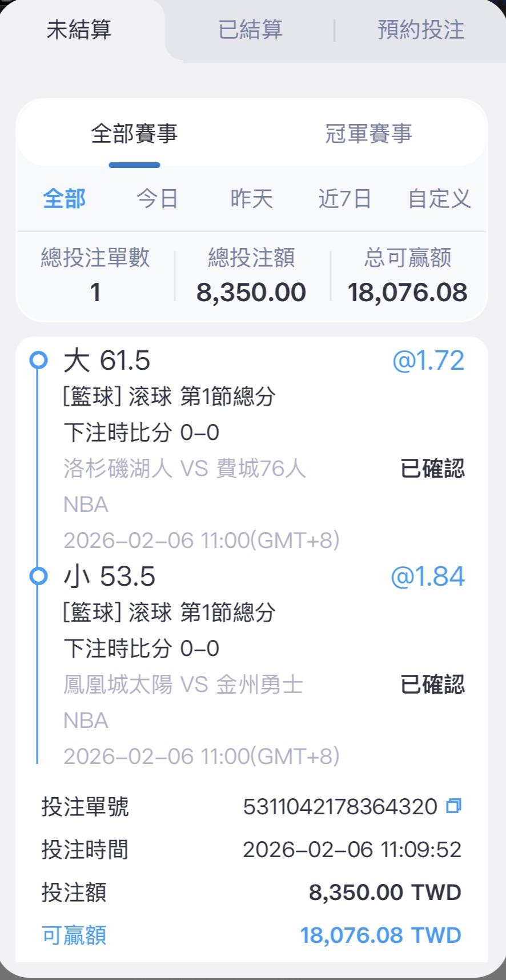506x980 pixels.
Task: Switch to the 未結算 tab
Action: [79, 30]
